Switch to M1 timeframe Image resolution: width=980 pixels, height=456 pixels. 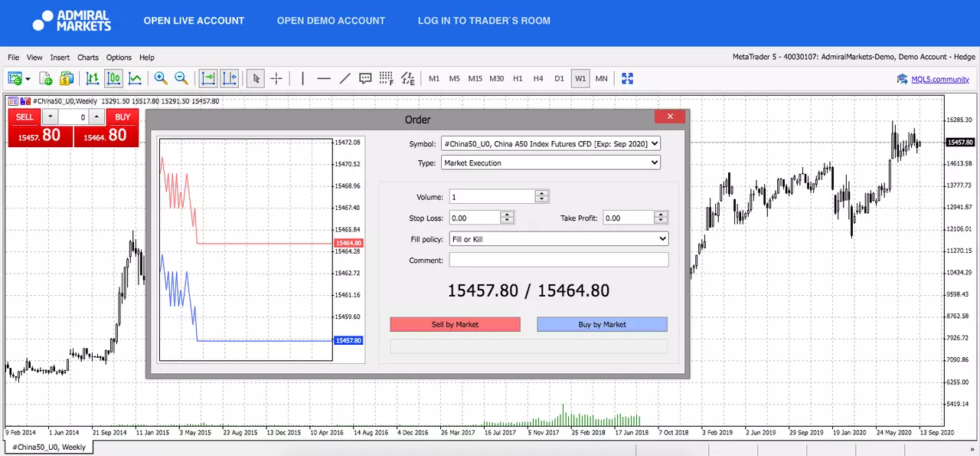[x=434, y=79]
